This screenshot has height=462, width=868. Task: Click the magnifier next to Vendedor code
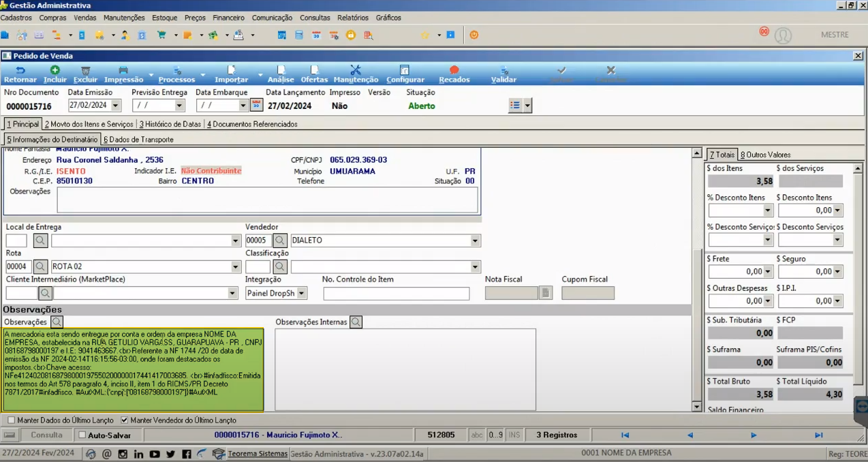280,241
